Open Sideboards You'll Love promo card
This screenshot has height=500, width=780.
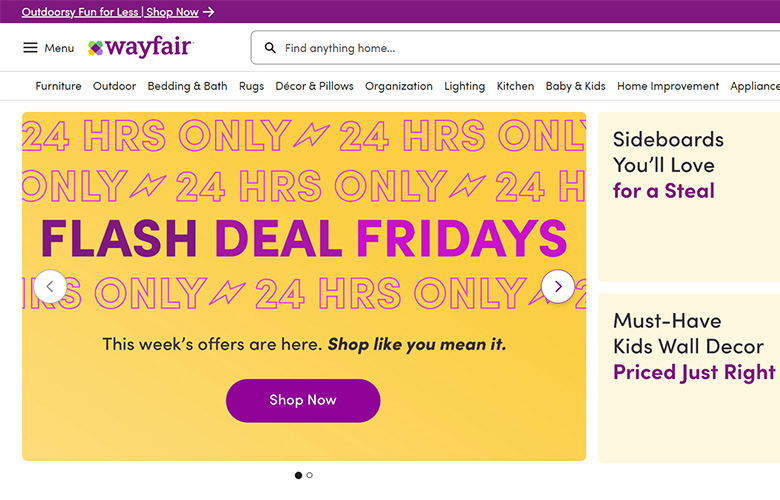(x=688, y=195)
